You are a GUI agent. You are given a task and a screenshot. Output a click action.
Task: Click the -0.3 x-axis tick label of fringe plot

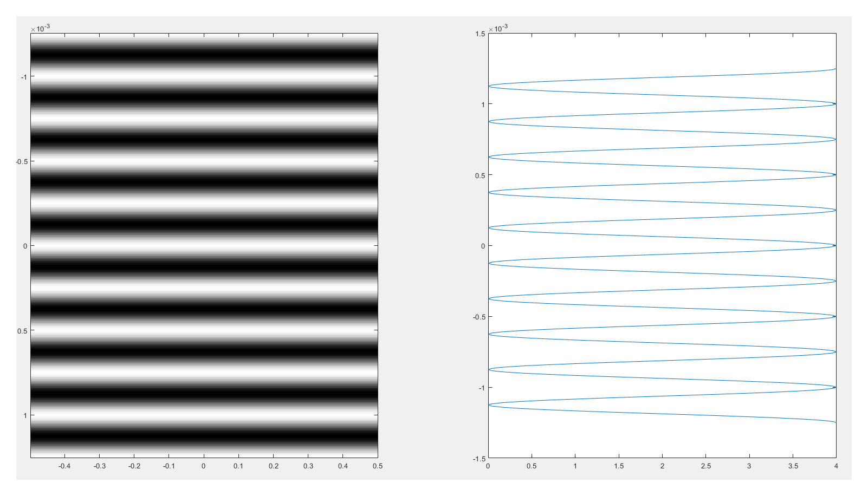99,466
